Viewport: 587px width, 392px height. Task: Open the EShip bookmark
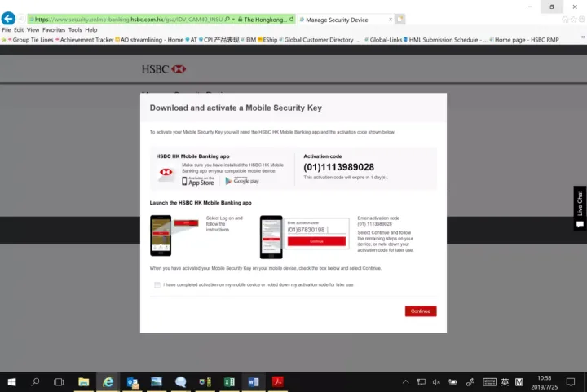point(267,40)
